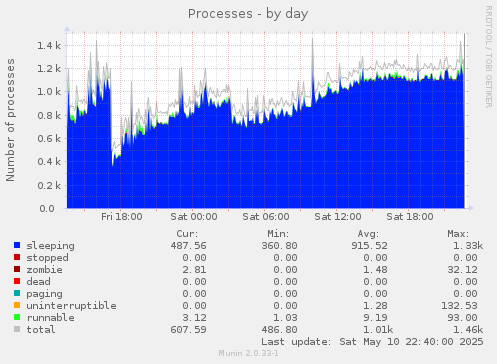This screenshot has height=364, width=497.
Task: Click the 'zombie' legend label
Action: 45,270
